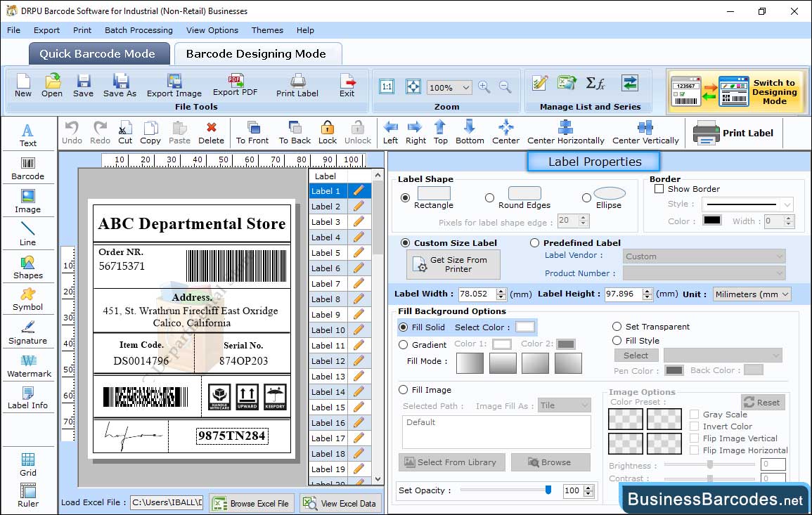Increase the Label Height stepper

tap(647, 291)
